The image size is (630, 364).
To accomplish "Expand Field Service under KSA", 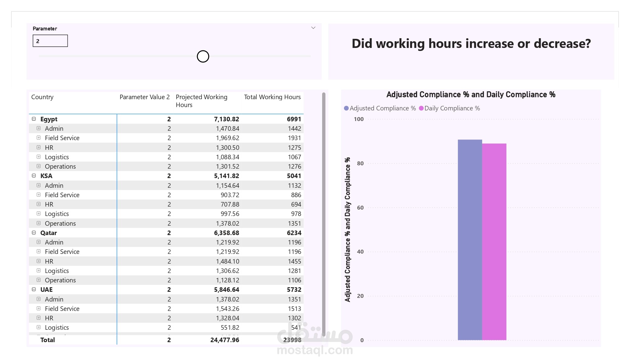I will pyautogui.click(x=39, y=195).
